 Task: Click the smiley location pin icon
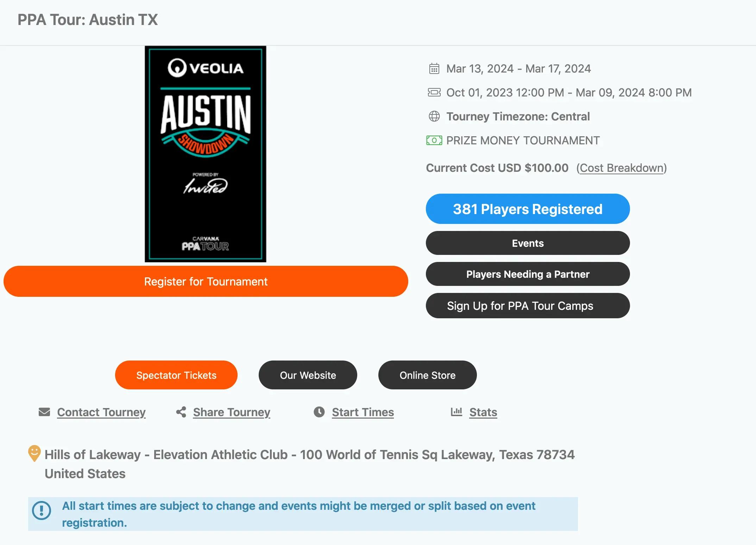point(34,453)
